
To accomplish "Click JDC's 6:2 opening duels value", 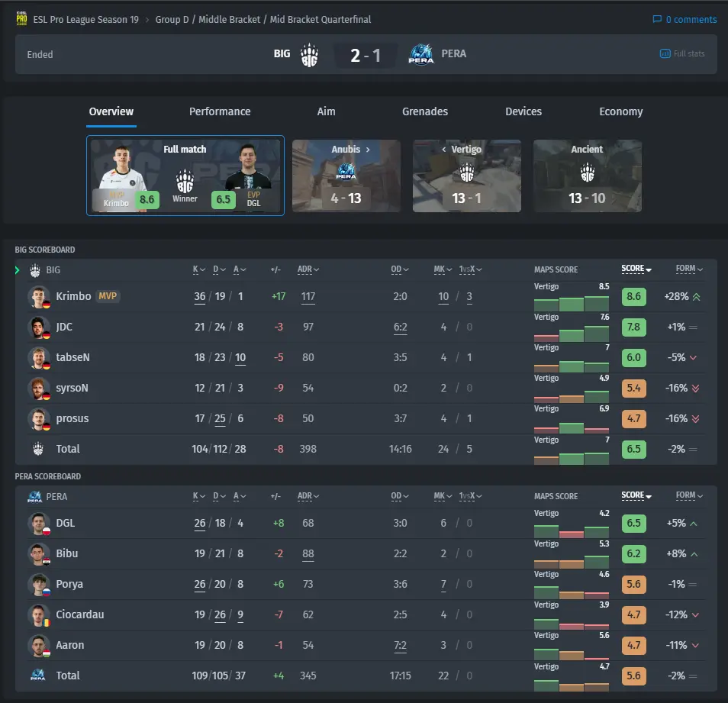I will 400,327.
